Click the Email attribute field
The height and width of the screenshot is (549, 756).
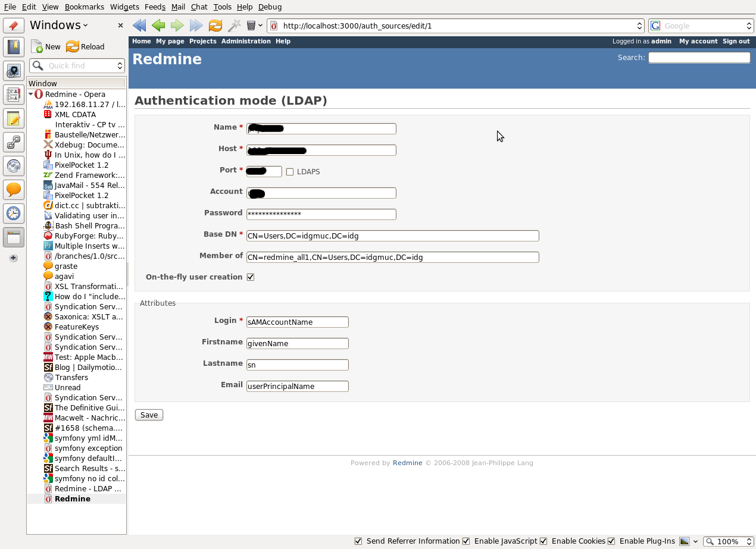(x=297, y=386)
